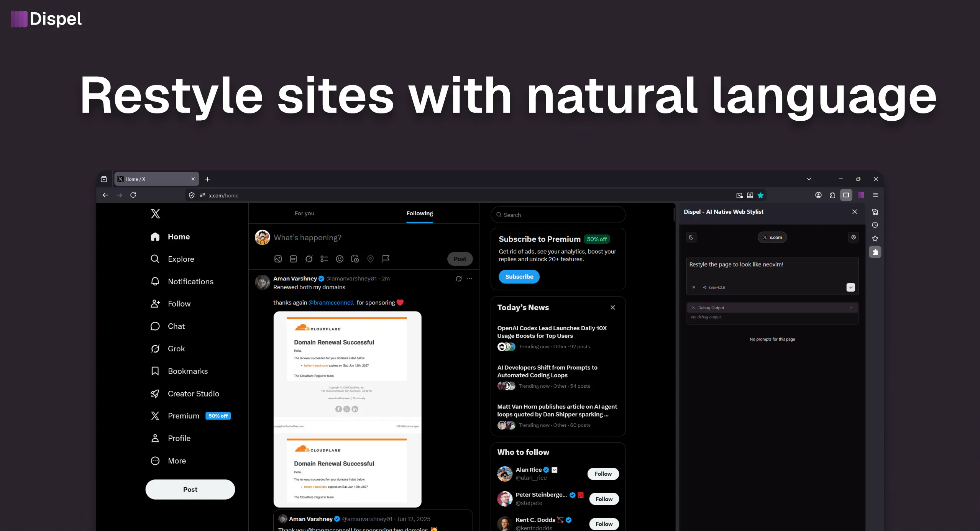Open Dispel settings gear icon
The image size is (980, 531).
tap(854, 237)
